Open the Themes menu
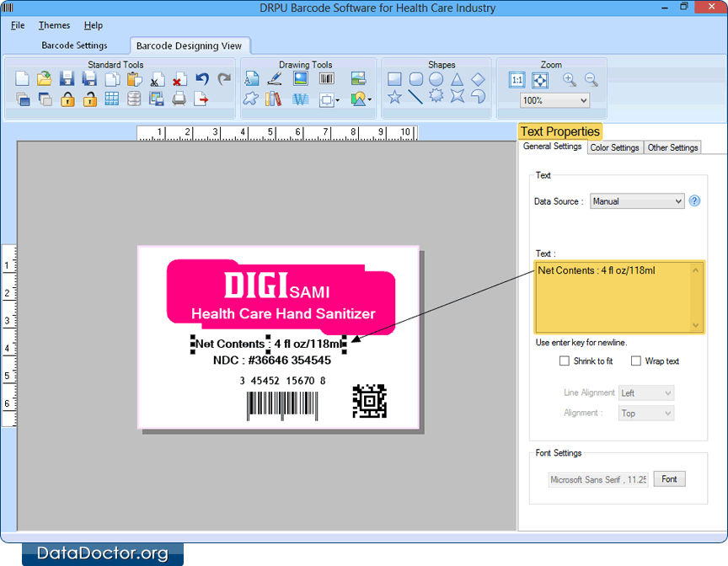 [54, 25]
